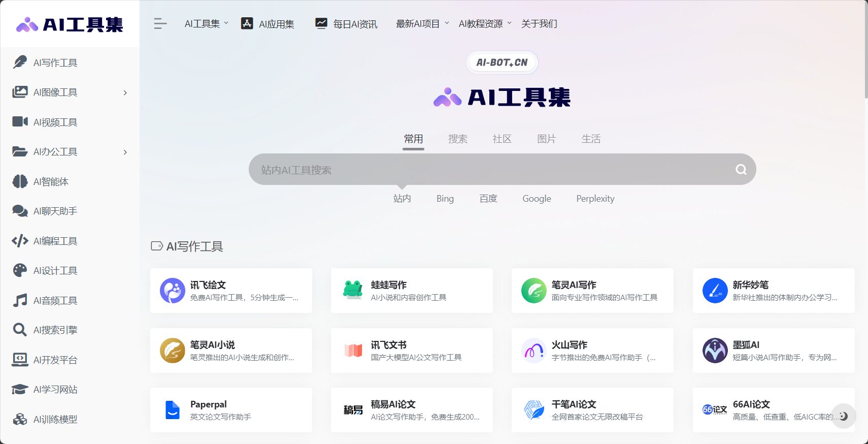Click the large AI工具集 center logo
The width and height of the screenshot is (868, 444).
click(502, 97)
